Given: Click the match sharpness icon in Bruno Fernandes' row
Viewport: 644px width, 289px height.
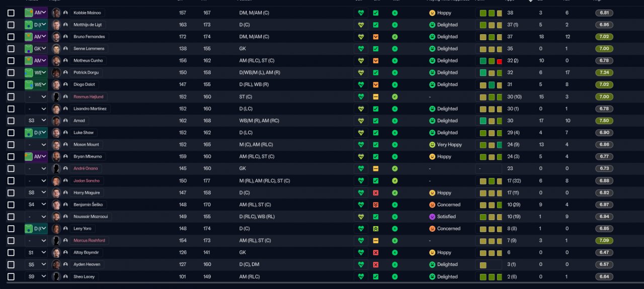Looking at the screenshot, I should point(376,37).
